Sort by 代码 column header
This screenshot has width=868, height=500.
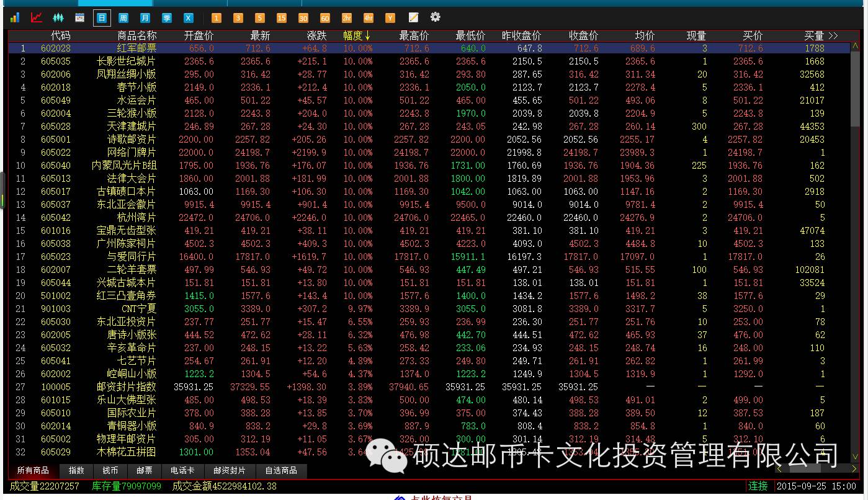pyautogui.click(x=61, y=35)
